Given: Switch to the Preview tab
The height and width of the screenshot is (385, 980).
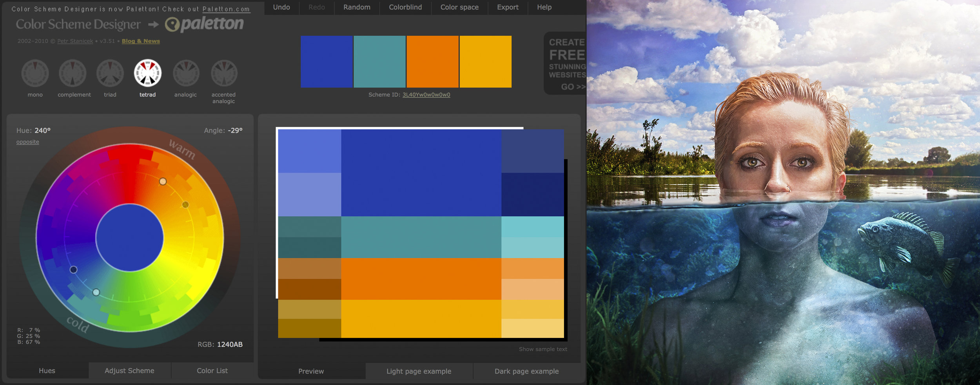Looking at the screenshot, I should [311, 371].
